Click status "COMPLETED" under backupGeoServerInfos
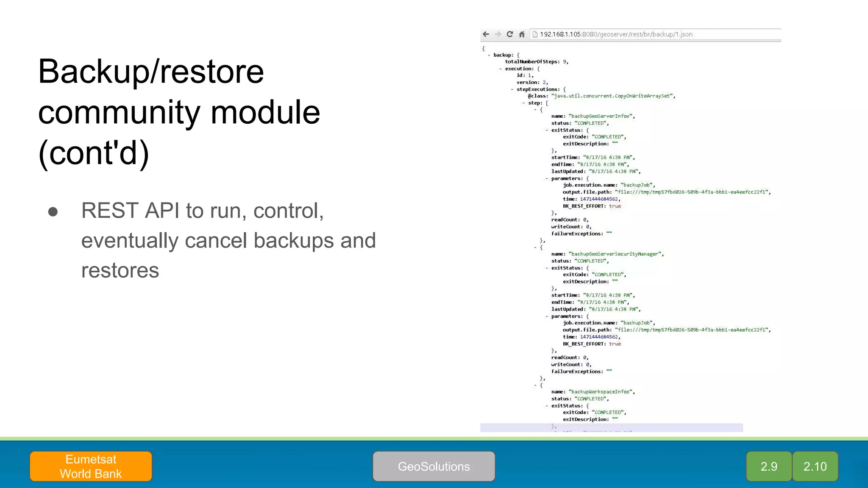Screen dimensions: 868x488 click(591, 123)
